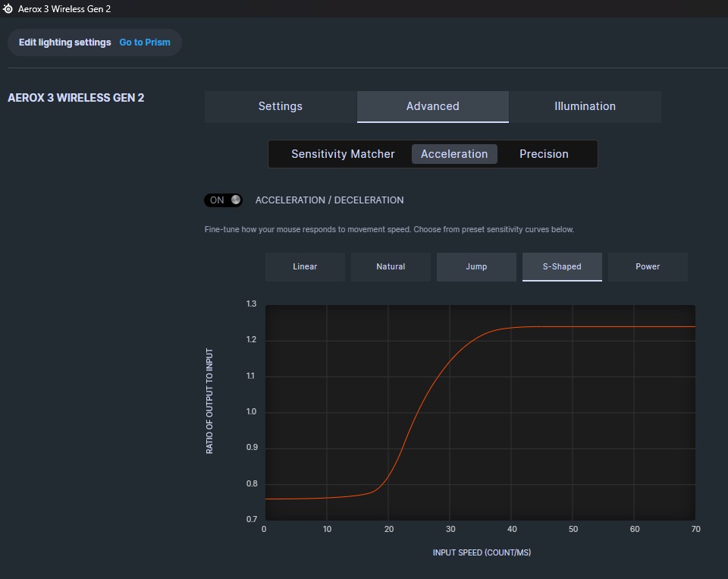The image size is (728, 579).
Task: Toggle the Acceleration / Deceleration switch off
Action: click(x=224, y=200)
